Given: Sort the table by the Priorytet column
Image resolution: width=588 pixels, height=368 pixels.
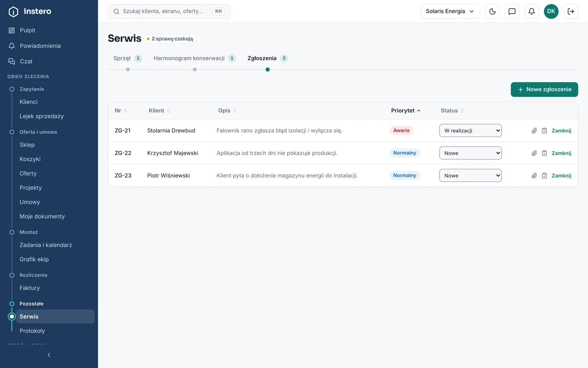Looking at the screenshot, I should (x=406, y=110).
